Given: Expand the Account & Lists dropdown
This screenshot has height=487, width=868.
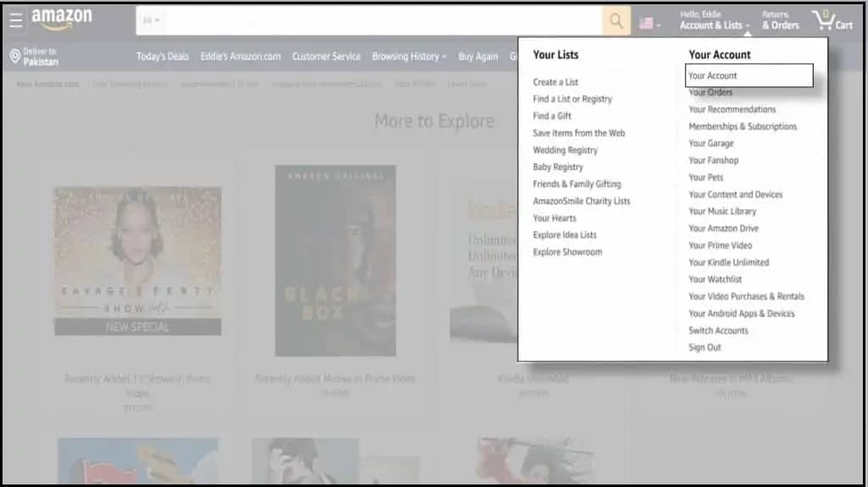Looking at the screenshot, I should tap(714, 20).
